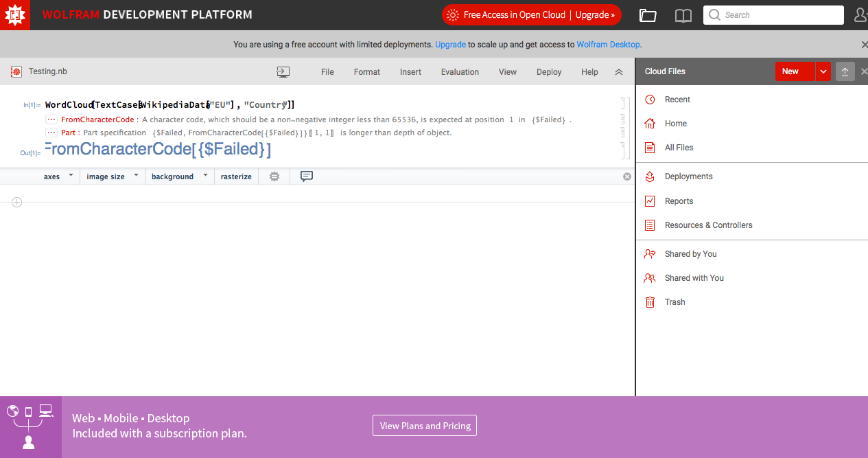Click the red New button
Viewport: 868px width, 458px height.
[x=795, y=71]
